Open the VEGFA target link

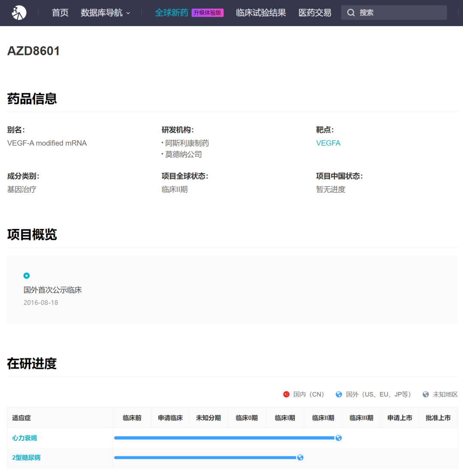pos(328,143)
